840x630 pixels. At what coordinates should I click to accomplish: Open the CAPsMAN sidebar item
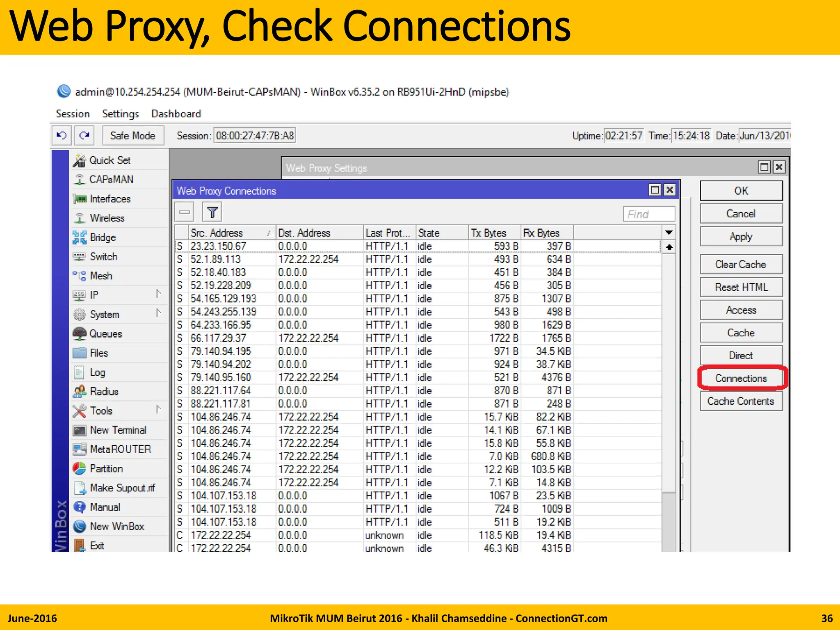pos(111,180)
